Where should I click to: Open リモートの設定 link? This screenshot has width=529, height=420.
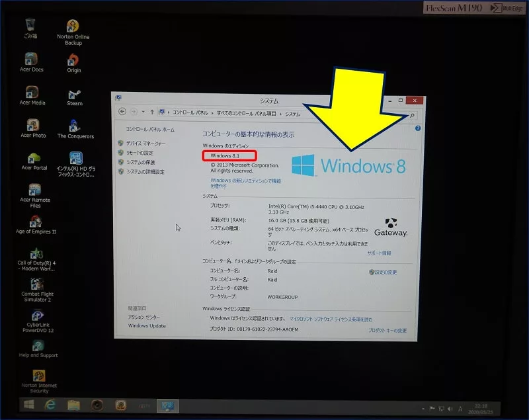click(x=140, y=153)
